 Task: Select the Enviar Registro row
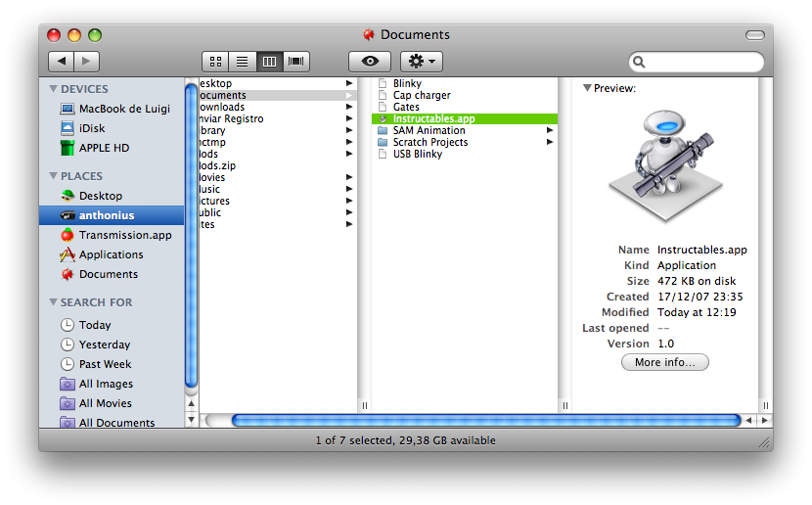278,118
